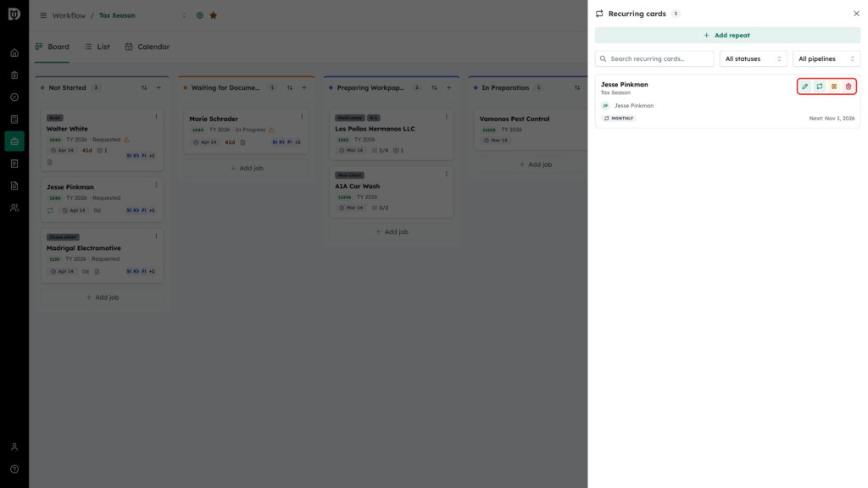Viewport: 868px width, 488px height.
Task: Open the Madrigal Electromotive card
Action: [x=103, y=256]
